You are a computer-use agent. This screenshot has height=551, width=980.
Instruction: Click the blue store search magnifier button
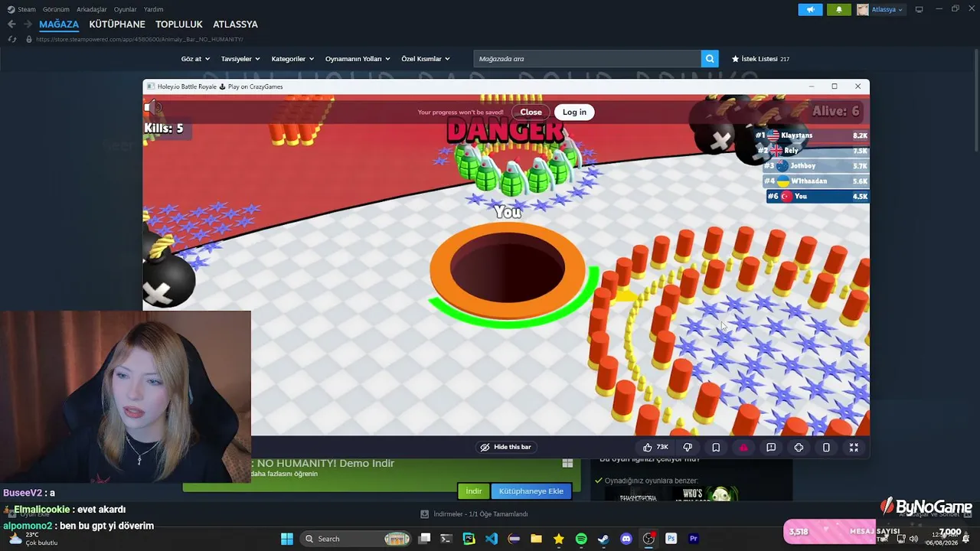710,59
